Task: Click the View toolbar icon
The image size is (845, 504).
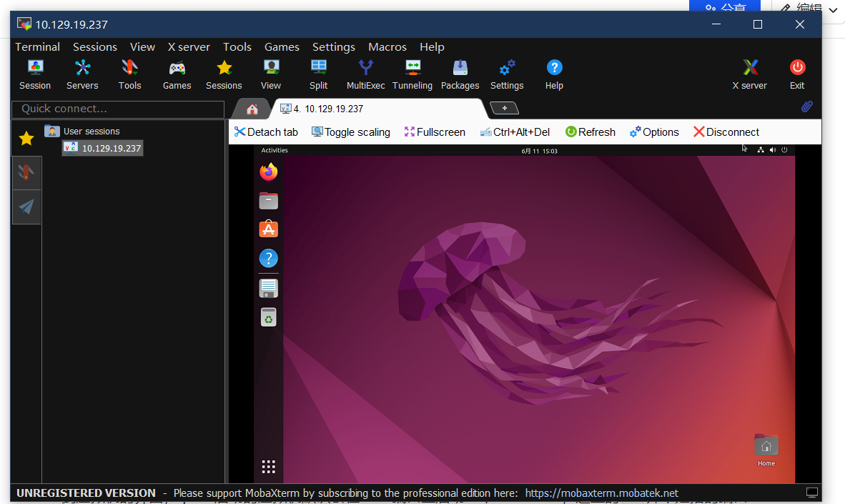Action: pyautogui.click(x=270, y=74)
